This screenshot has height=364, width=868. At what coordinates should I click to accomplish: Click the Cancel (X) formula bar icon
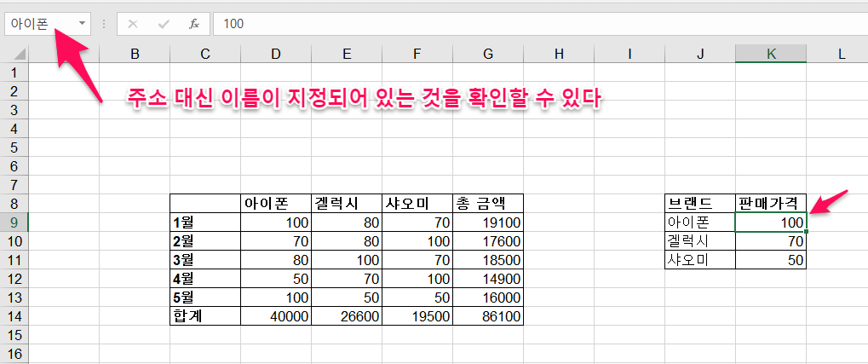click(133, 24)
